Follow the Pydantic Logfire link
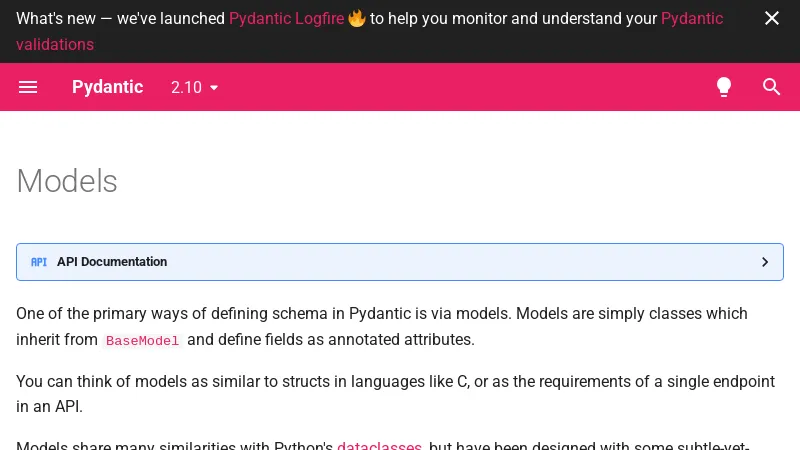 [x=286, y=18]
